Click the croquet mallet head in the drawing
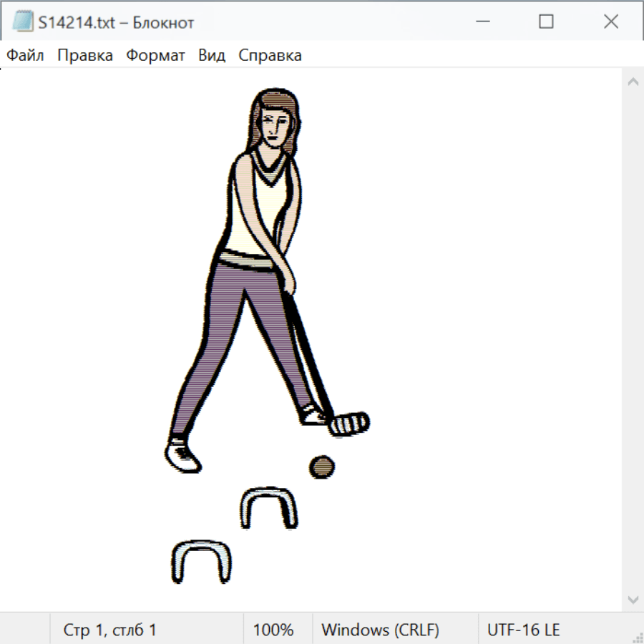This screenshot has height=644, width=644. pos(349,423)
